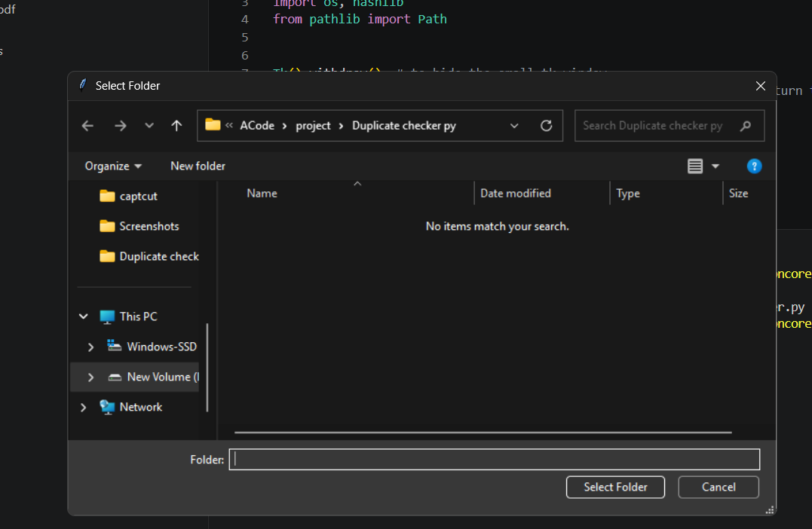Open the Organize menu
This screenshot has height=529, width=812.
113,166
